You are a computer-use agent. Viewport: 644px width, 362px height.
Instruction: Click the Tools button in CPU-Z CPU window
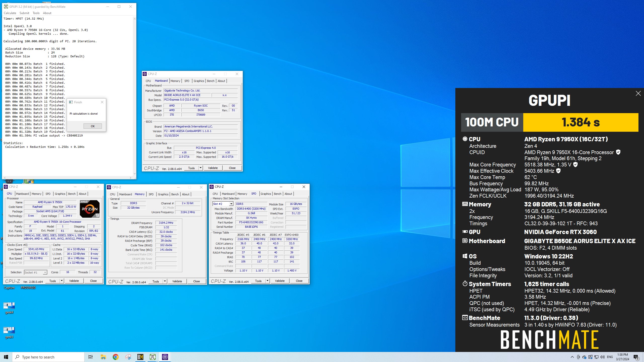[x=53, y=281]
